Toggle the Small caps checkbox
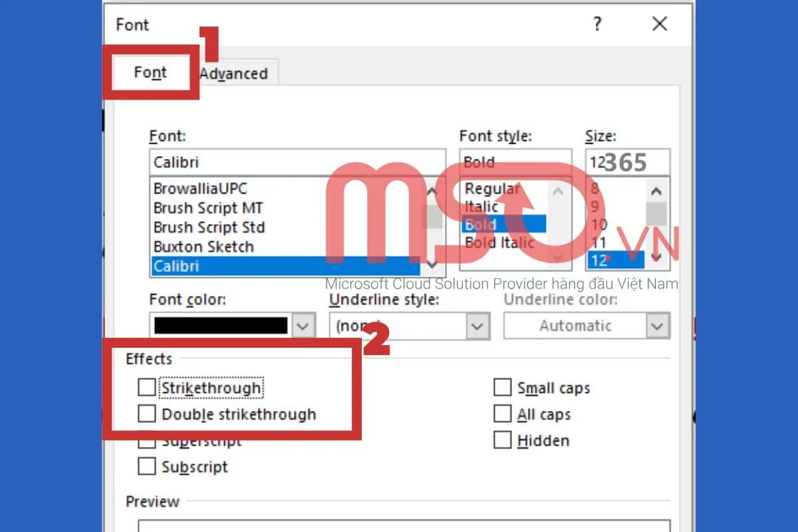The image size is (798, 532). [503, 388]
